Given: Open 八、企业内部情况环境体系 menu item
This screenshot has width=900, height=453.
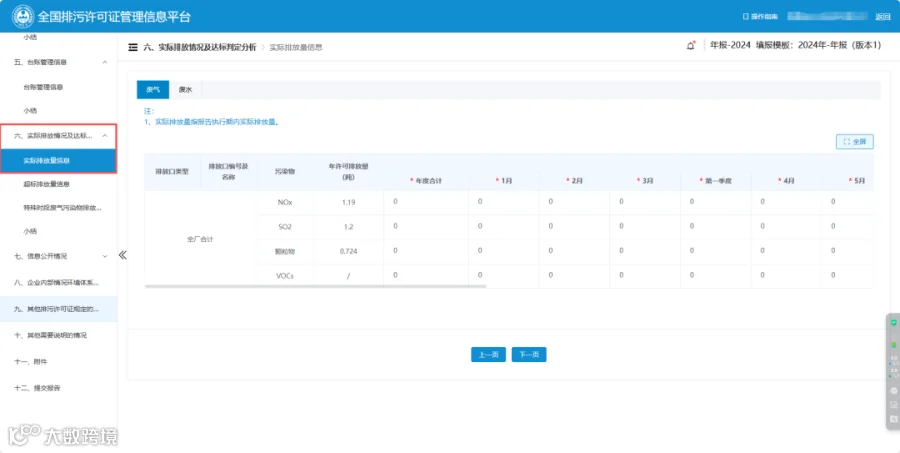Looking at the screenshot, I should [56, 282].
